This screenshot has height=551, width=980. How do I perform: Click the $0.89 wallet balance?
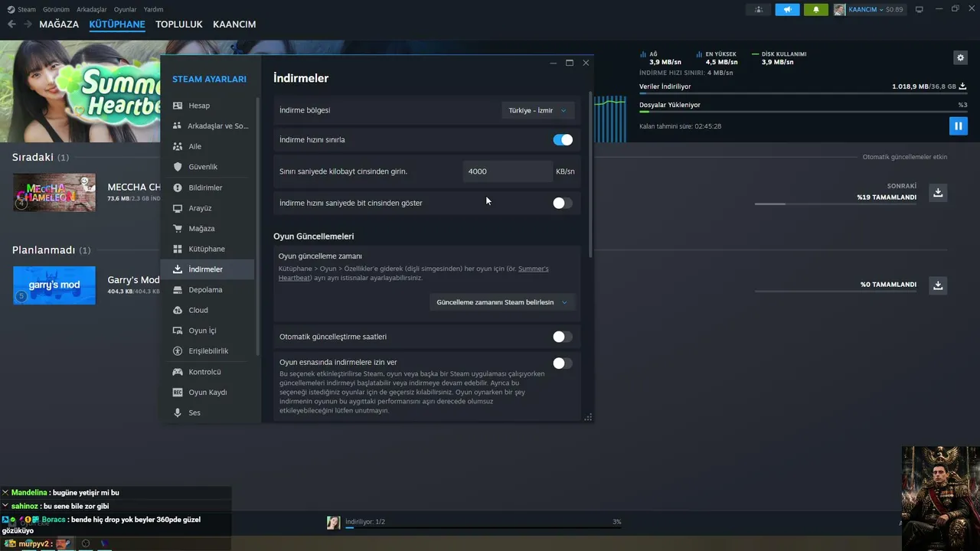(x=895, y=9)
